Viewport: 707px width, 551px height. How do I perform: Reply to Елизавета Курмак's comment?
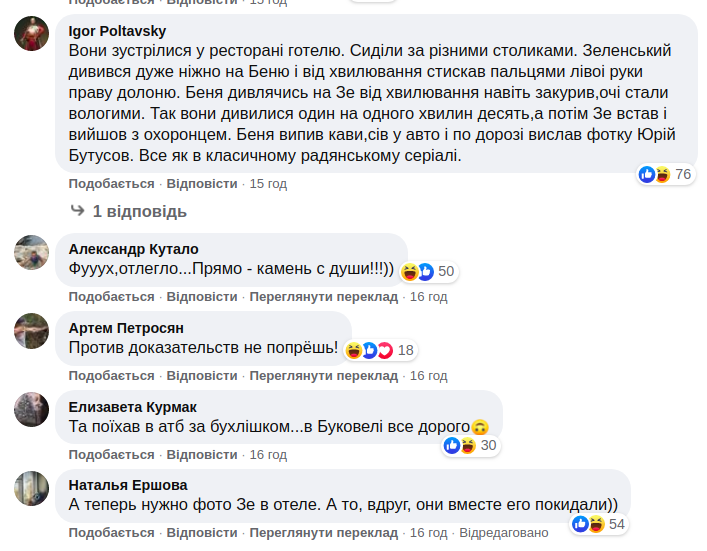[x=202, y=455]
